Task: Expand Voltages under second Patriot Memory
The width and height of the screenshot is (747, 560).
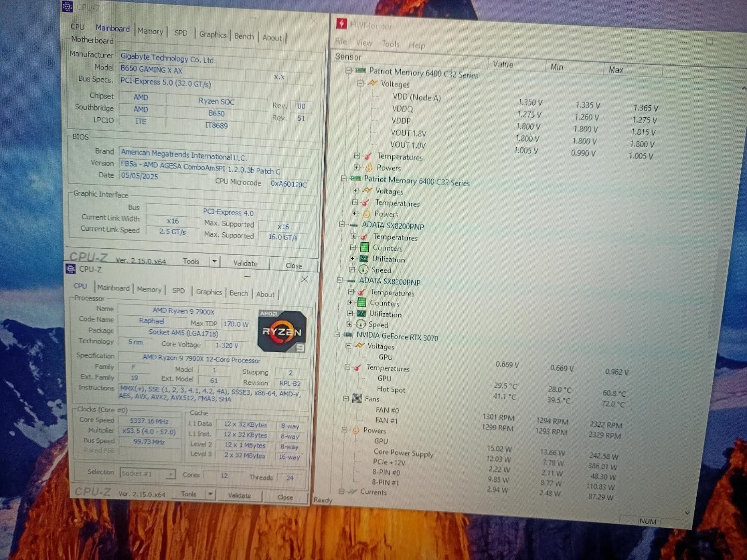Action: [355, 190]
